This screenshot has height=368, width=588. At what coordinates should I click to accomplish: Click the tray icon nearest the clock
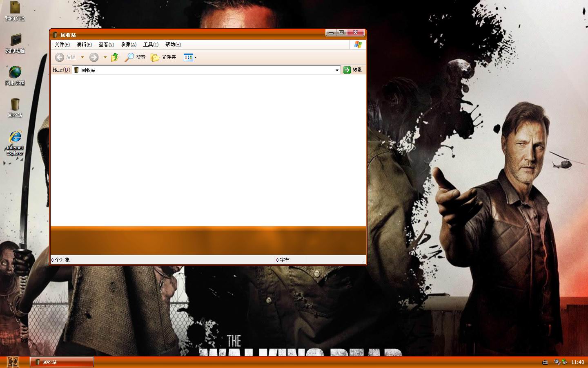click(x=564, y=362)
